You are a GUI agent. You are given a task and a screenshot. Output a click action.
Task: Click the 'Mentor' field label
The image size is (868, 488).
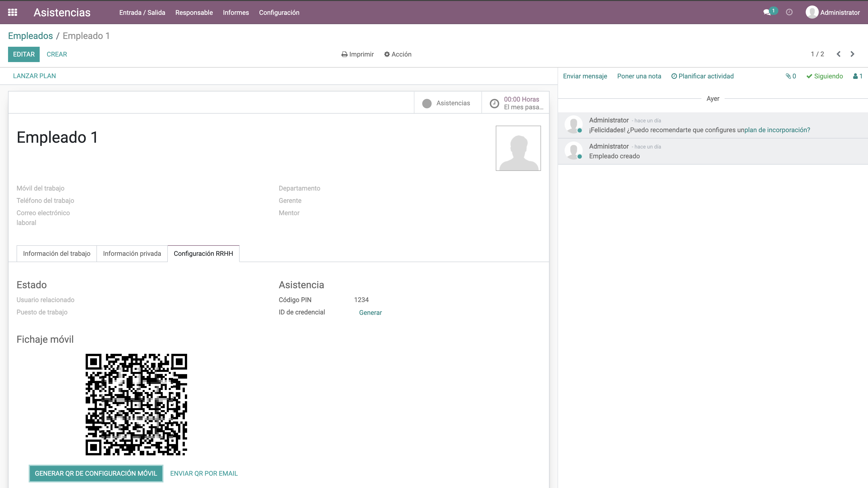pos(289,213)
